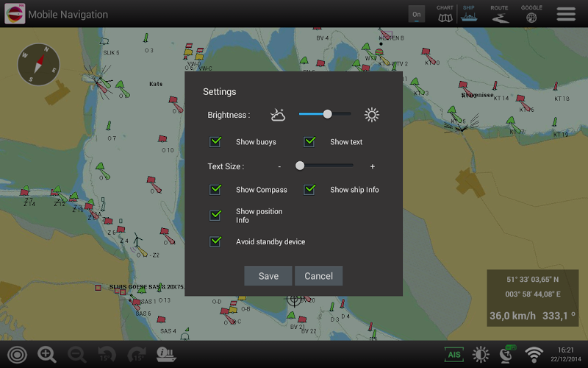Toggle the AIS icon

[x=454, y=355]
